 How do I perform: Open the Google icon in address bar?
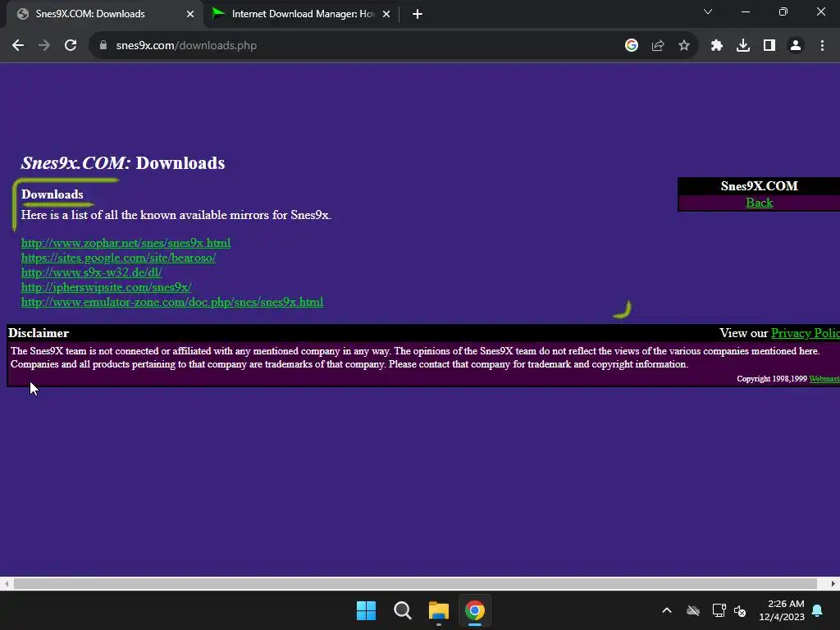631,46
